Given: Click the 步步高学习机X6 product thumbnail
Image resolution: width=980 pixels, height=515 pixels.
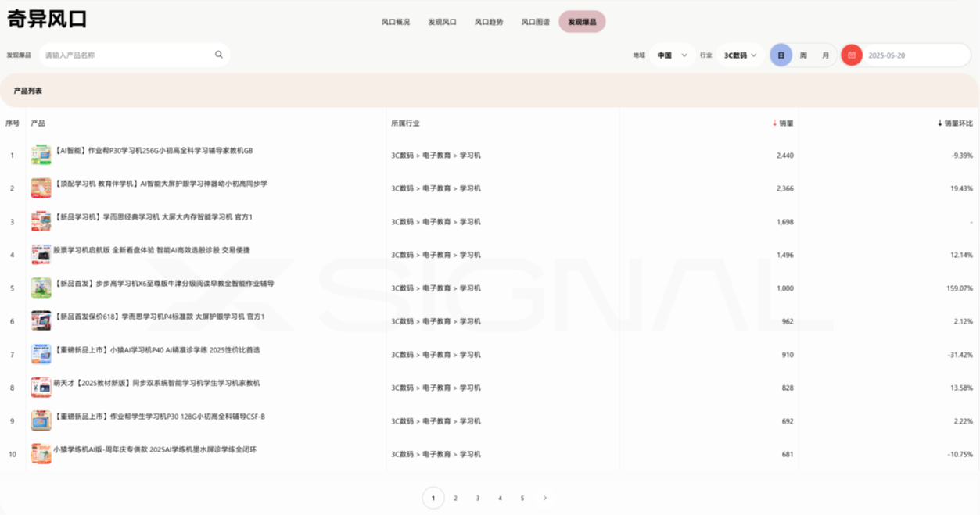Looking at the screenshot, I should [x=41, y=288].
